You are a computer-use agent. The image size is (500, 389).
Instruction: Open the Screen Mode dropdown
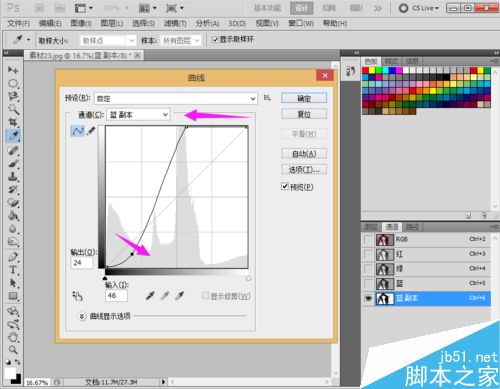click(175, 8)
